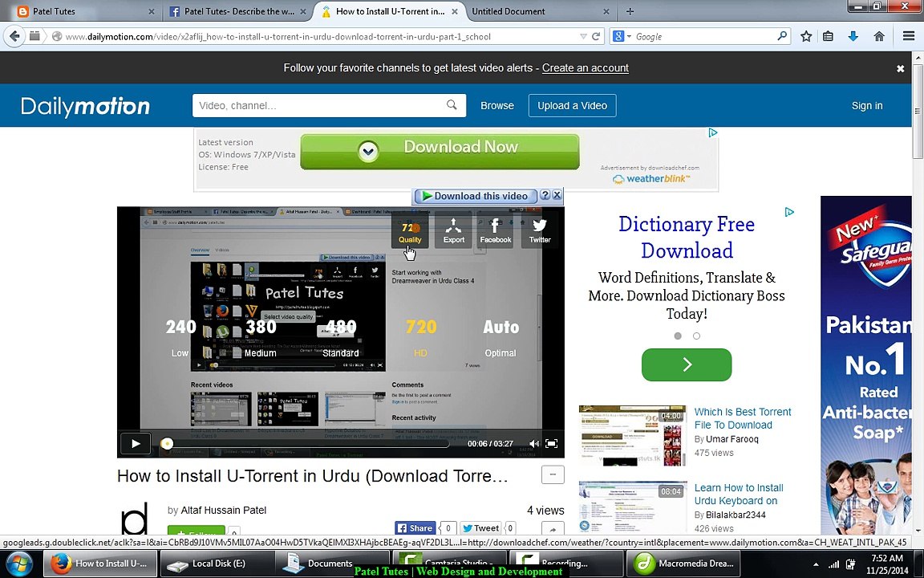
Task: Select 720 HD video quality
Action: (x=421, y=338)
